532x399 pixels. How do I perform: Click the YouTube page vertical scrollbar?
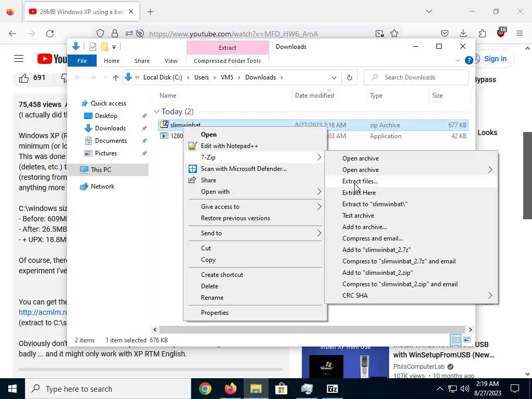pos(527,176)
